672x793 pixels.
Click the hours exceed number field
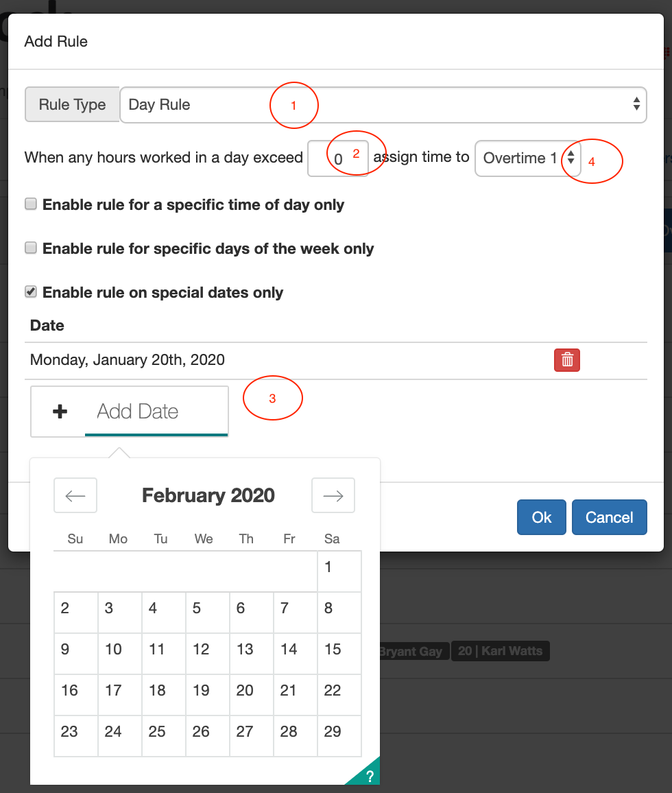338,158
